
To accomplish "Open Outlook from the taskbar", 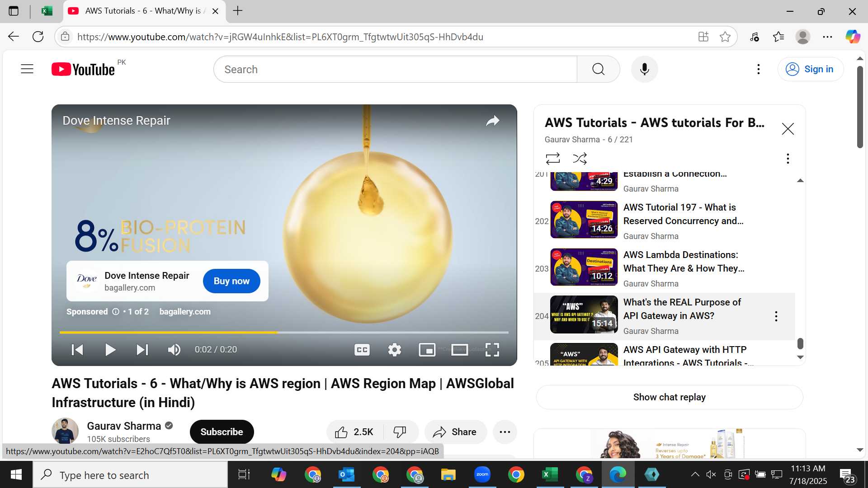I will (x=347, y=474).
